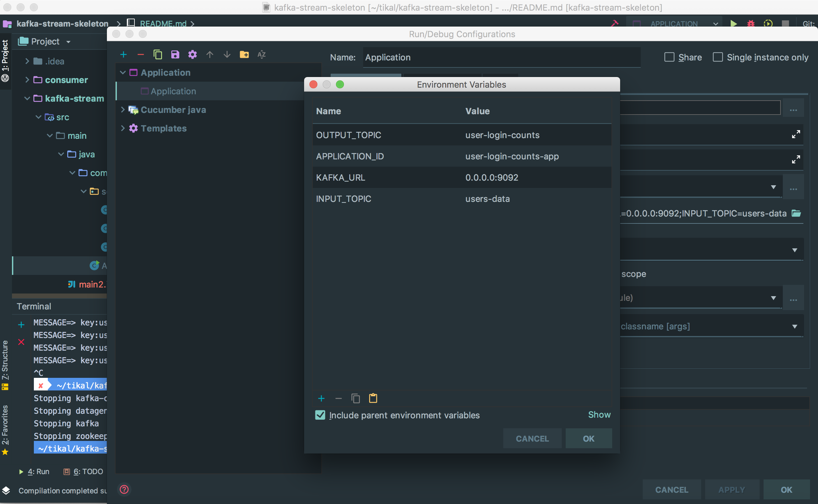The height and width of the screenshot is (504, 818).
Task: Click the Name field containing Application
Action: tap(502, 57)
